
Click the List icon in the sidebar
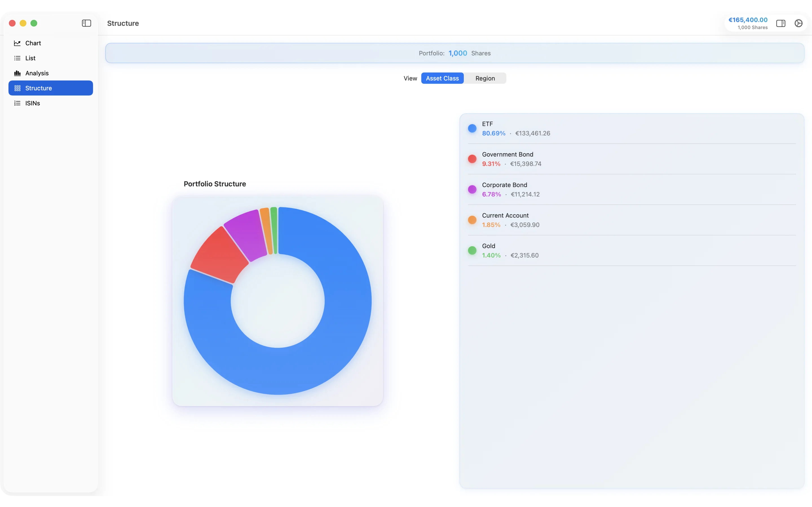click(17, 58)
